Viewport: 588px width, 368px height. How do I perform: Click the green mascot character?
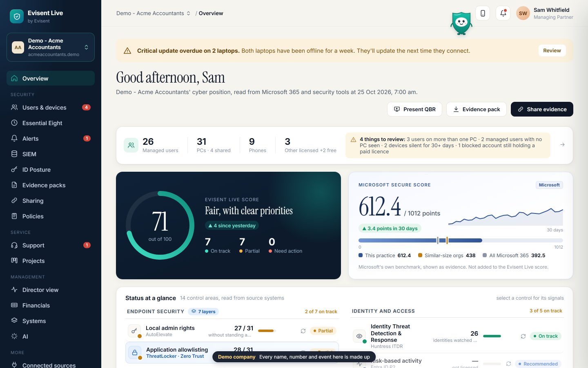tap(461, 24)
